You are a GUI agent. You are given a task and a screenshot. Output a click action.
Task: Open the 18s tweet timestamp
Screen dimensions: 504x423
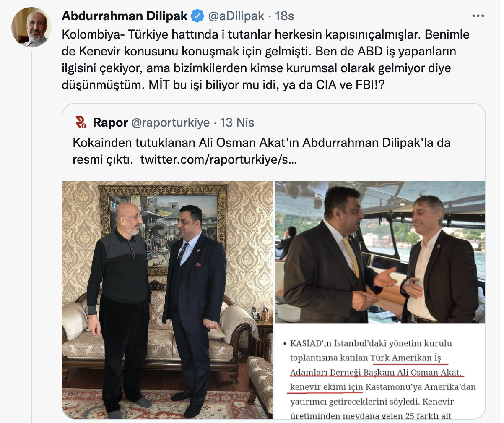click(284, 16)
